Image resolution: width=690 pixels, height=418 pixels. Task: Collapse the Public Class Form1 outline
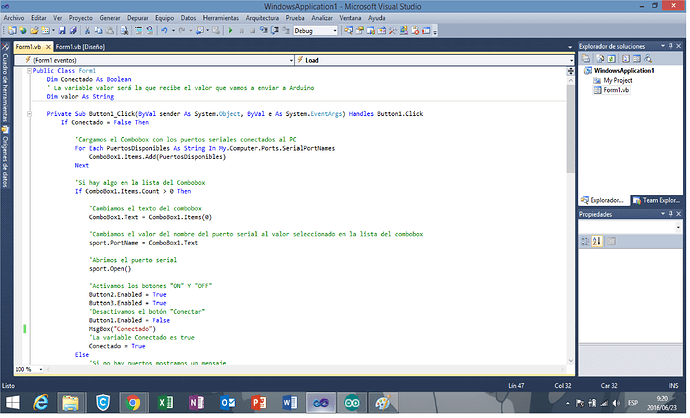(x=29, y=71)
